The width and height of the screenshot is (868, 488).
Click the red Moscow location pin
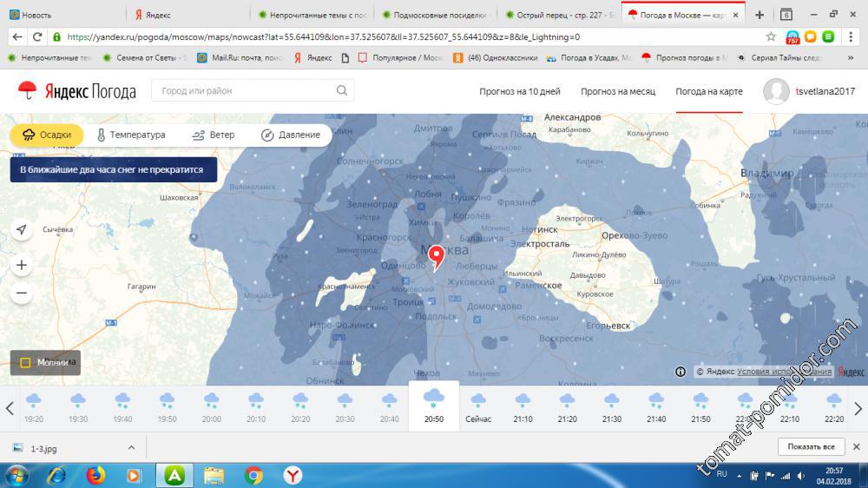click(x=437, y=258)
